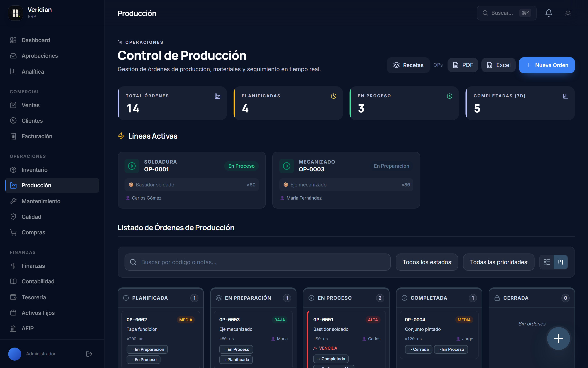The image size is (588, 368).
Task: Click the small factory icon beside OPERACIONES heading
Action: [x=120, y=42]
